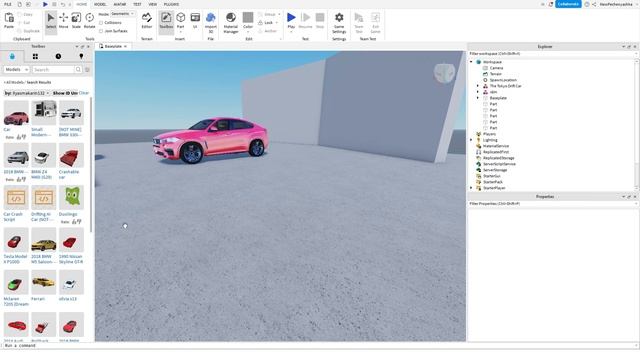Switch to the TEST ribbon tab
Screen dimensions: 640x360
137,4
